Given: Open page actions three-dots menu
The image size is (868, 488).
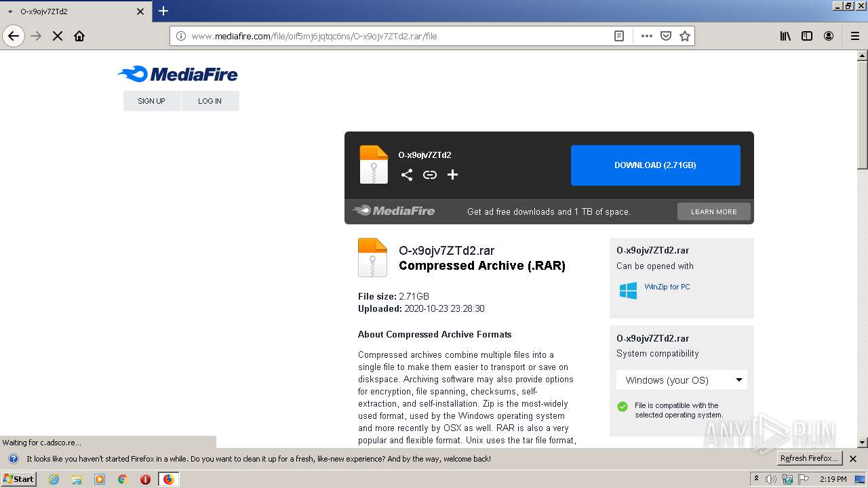Looking at the screenshot, I should (x=647, y=36).
